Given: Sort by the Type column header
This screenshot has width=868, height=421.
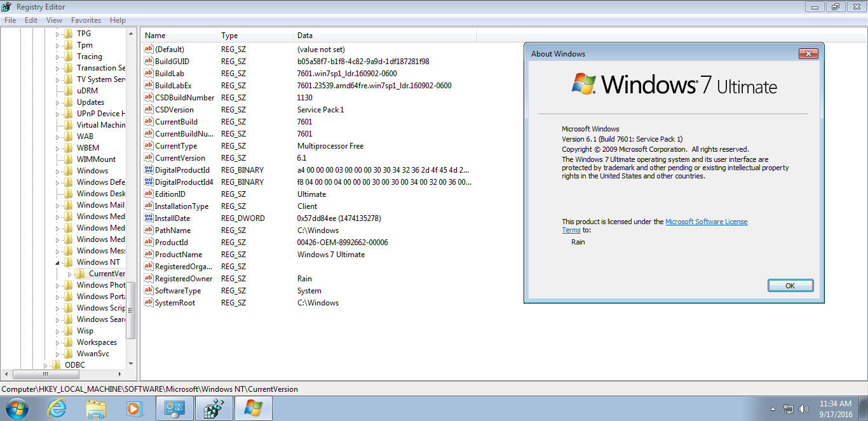Looking at the screenshot, I should coord(256,36).
